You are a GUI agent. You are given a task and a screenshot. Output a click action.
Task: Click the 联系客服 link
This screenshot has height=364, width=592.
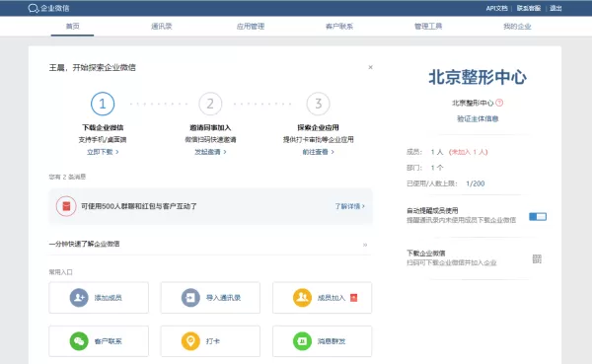(529, 8)
